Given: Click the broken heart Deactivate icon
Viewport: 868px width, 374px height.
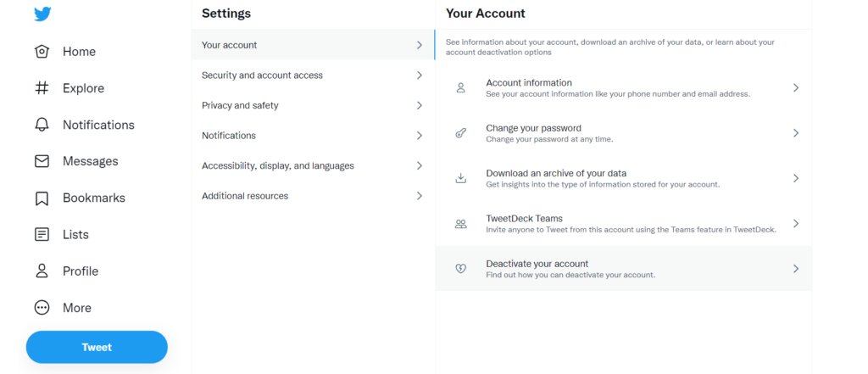Looking at the screenshot, I should click(x=460, y=269).
